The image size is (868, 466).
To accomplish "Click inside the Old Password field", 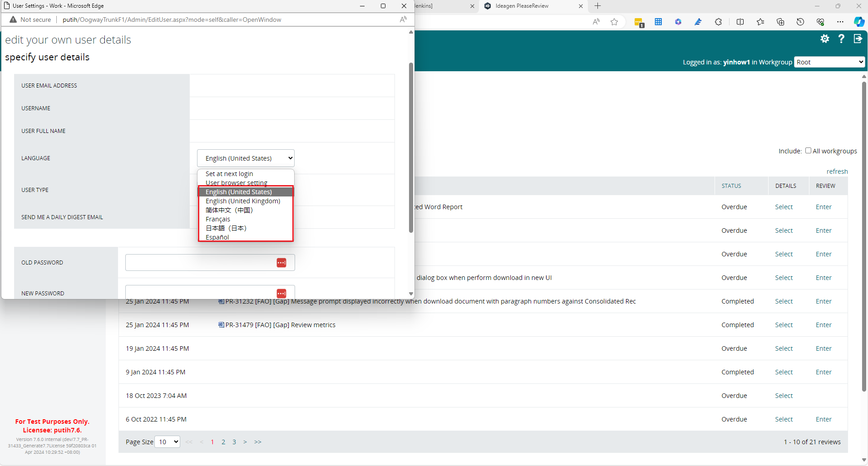I will pos(200,263).
